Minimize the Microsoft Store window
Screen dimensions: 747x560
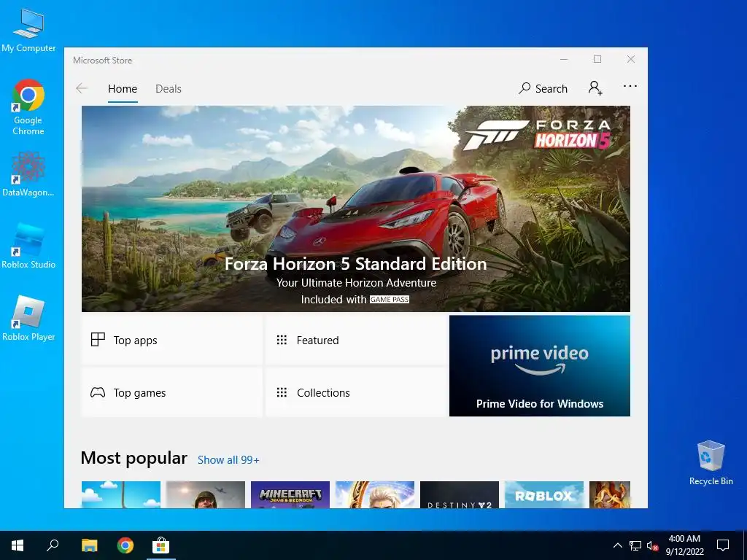pos(564,59)
